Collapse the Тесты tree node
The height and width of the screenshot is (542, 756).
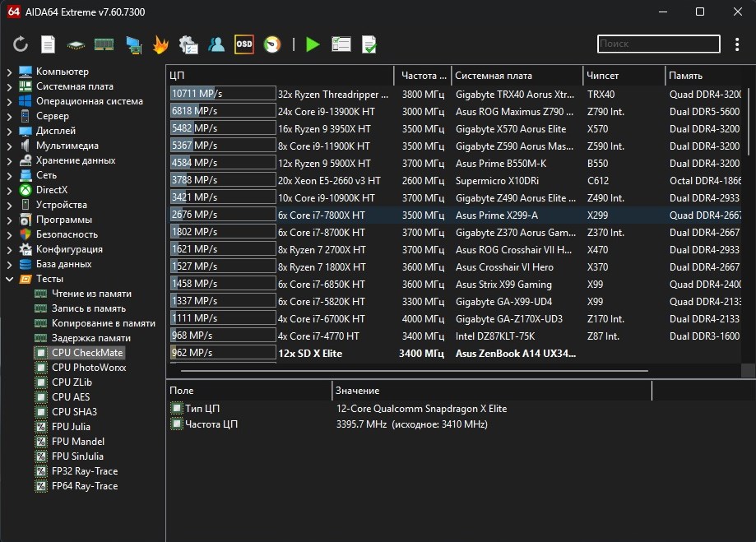(x=9, y=280)
